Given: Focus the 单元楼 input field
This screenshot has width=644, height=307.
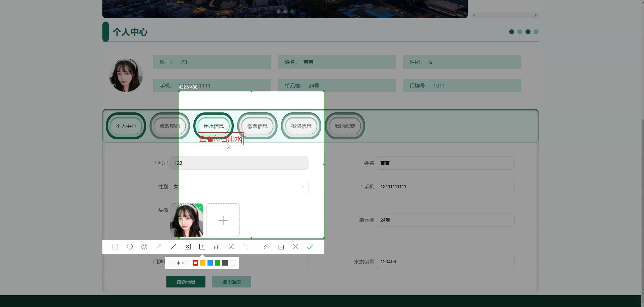Looking at the screenshot, I should [x=445, y=220].
